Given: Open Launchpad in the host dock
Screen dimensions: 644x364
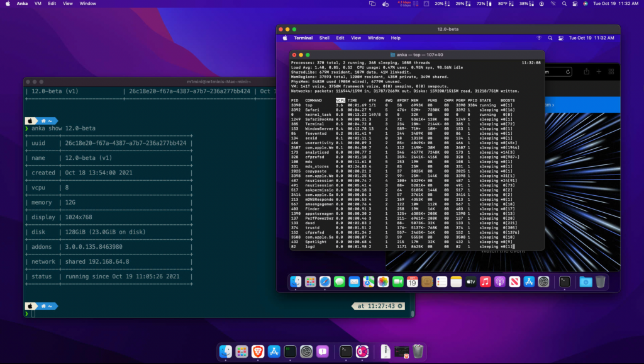Looking at the screenshot, I should pos(241,351).
